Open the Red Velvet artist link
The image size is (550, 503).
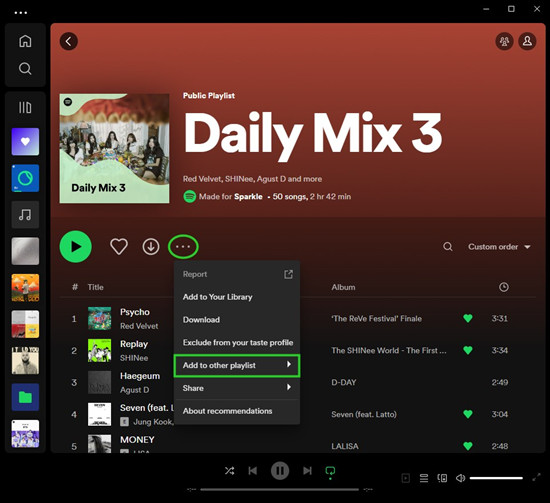(139, 326)
